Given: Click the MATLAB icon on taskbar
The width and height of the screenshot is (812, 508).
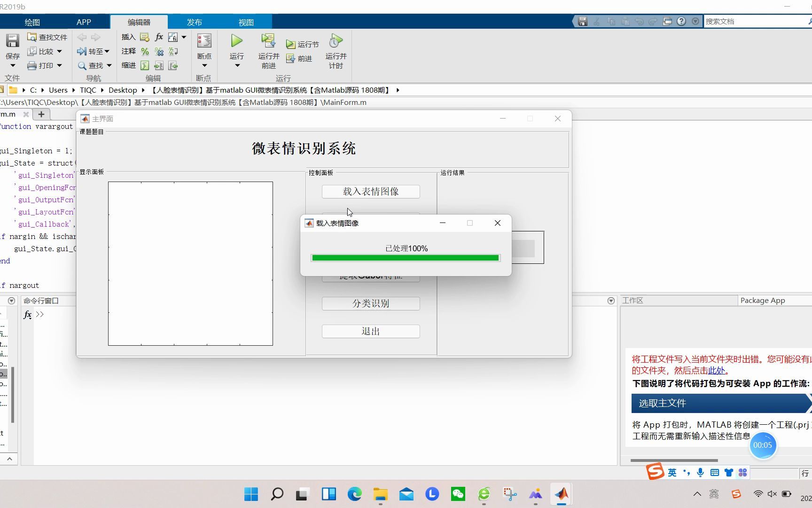Looking at the screenshot, I should tap(562, 494).
